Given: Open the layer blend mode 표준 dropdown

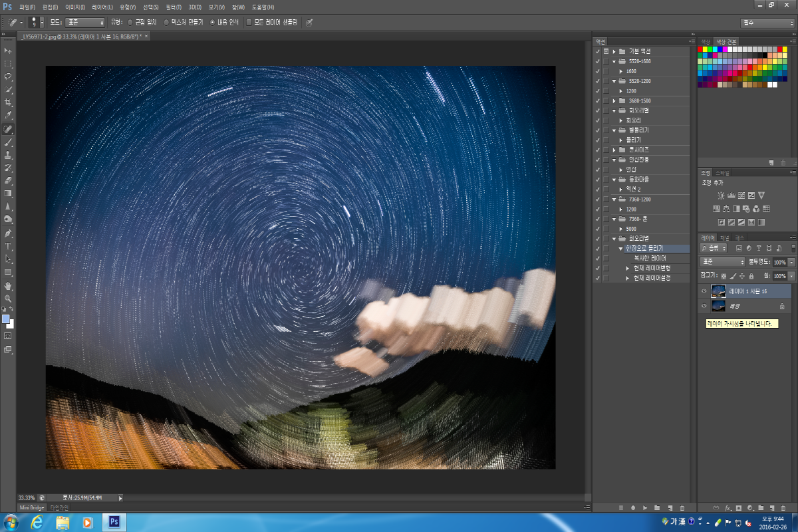Looking at the screenshot, I should tap(723, 262).
